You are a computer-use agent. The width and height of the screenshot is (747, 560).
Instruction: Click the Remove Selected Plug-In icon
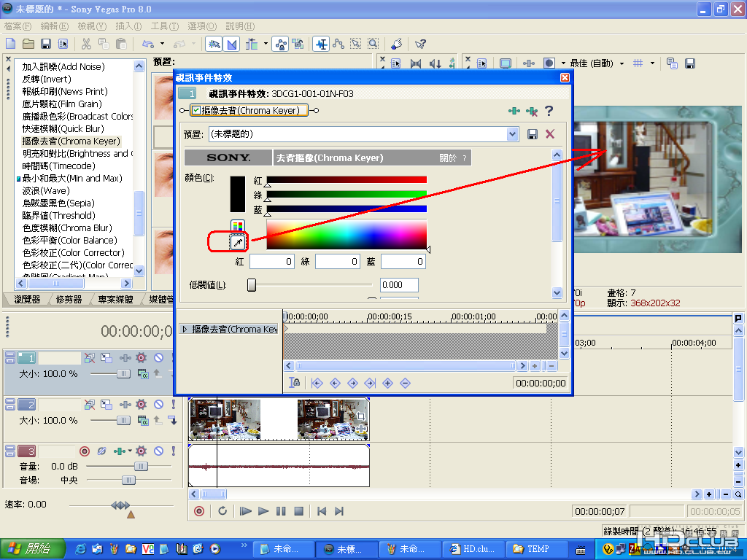[532, 111]
